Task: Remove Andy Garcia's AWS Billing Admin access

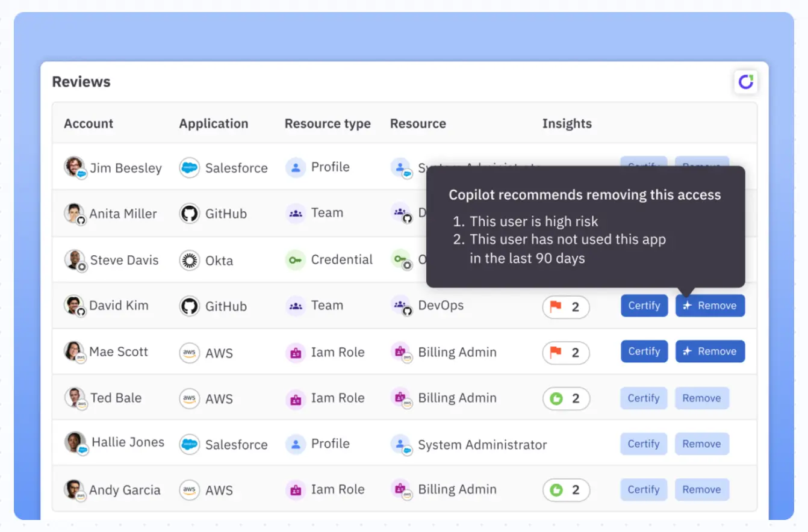Action: tap(701, 490)
